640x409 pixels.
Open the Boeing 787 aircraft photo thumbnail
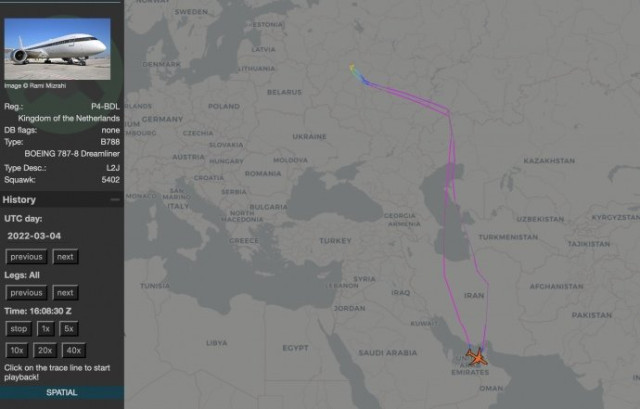(x=58, y=42)
